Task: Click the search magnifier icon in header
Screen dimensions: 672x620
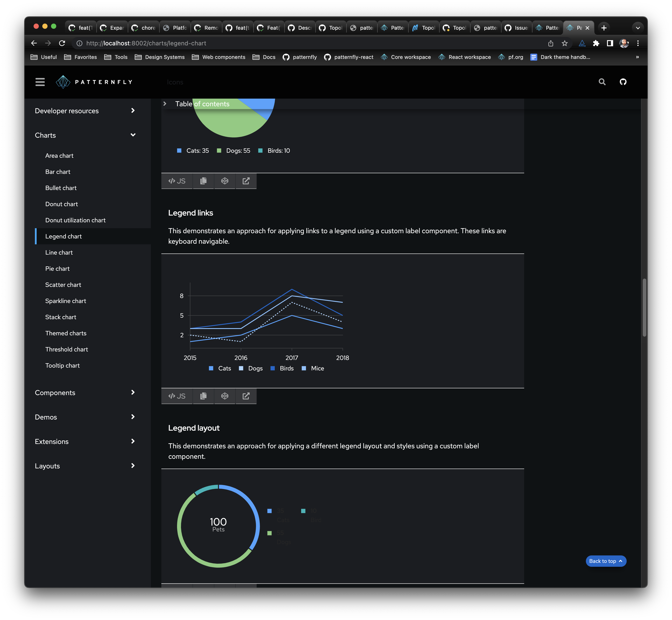Action: pos(602,82)
